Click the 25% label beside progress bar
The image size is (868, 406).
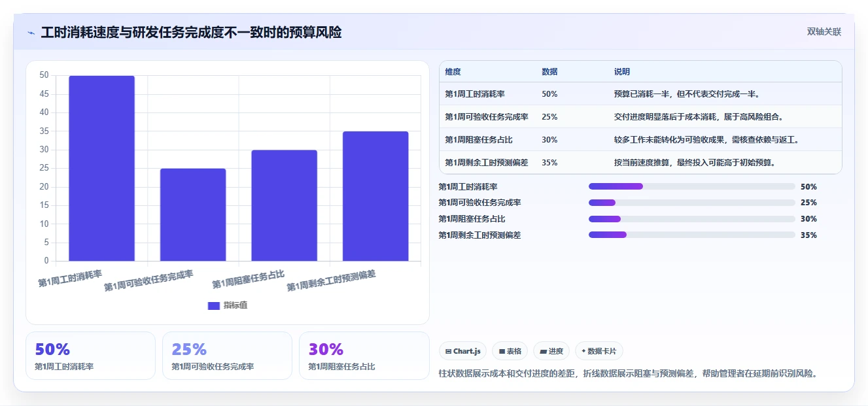(x=808, y=203)
